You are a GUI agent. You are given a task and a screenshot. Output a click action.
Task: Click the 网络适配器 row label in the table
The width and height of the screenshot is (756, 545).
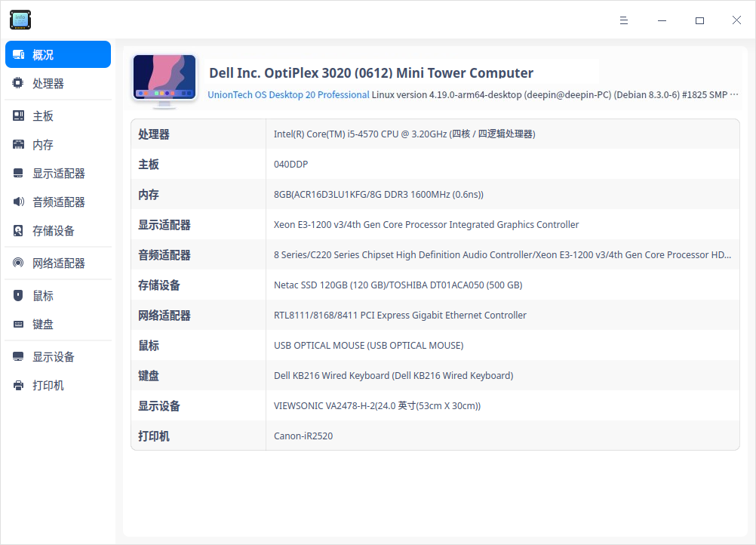pyautogui.click(x=164, y=316)
